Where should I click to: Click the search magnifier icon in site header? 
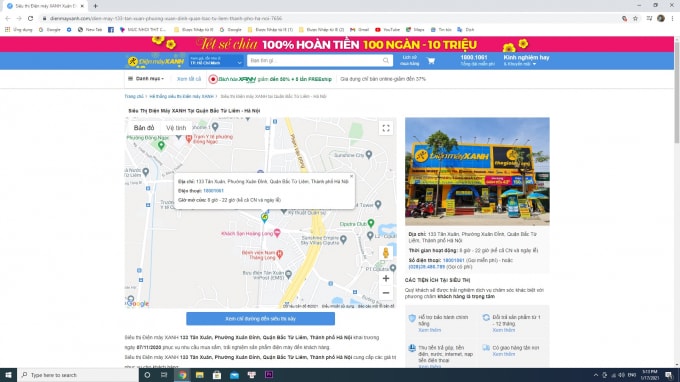[x=386, y=60]
